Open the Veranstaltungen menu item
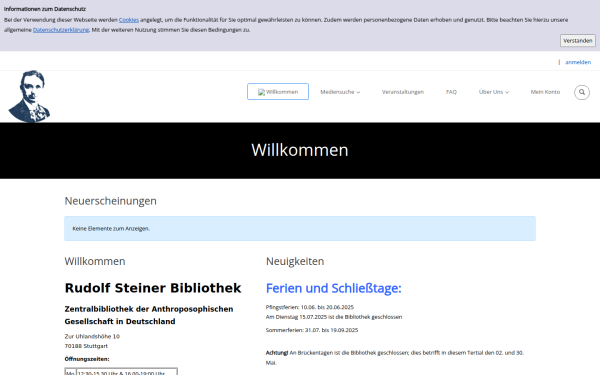Screen dimensions: 600x375 pyautogui.click(x=403, y=92)
